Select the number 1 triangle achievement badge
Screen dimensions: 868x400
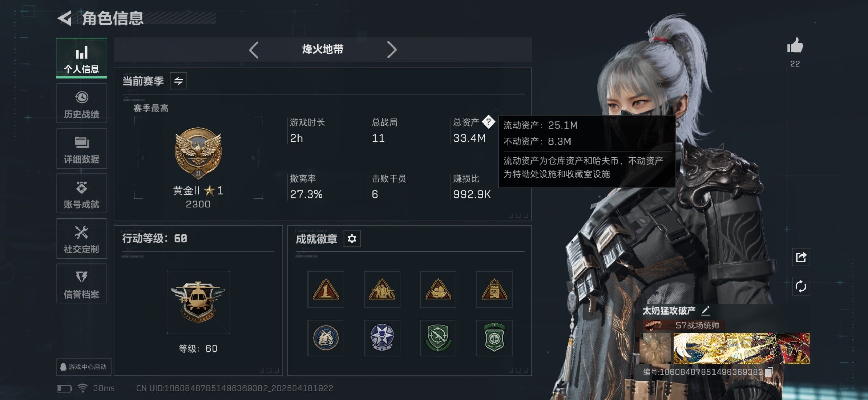coord(326,289)
